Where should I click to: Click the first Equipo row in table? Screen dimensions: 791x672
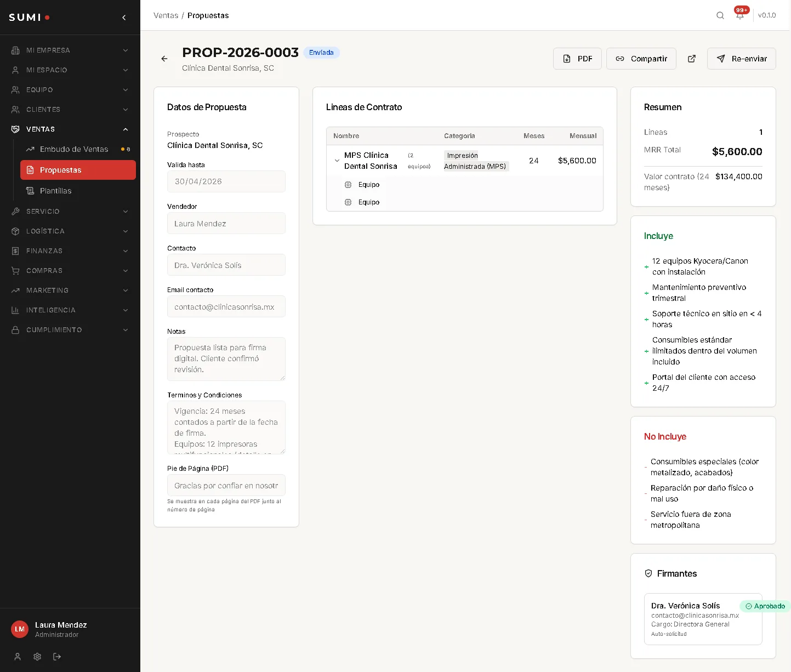point(369,185)
